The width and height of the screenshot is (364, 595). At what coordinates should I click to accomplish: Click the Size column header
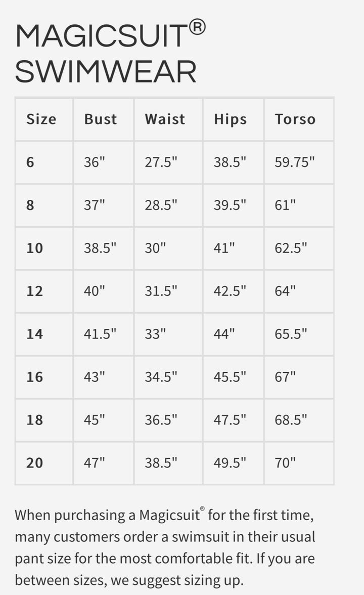click(x=41, y=119)
